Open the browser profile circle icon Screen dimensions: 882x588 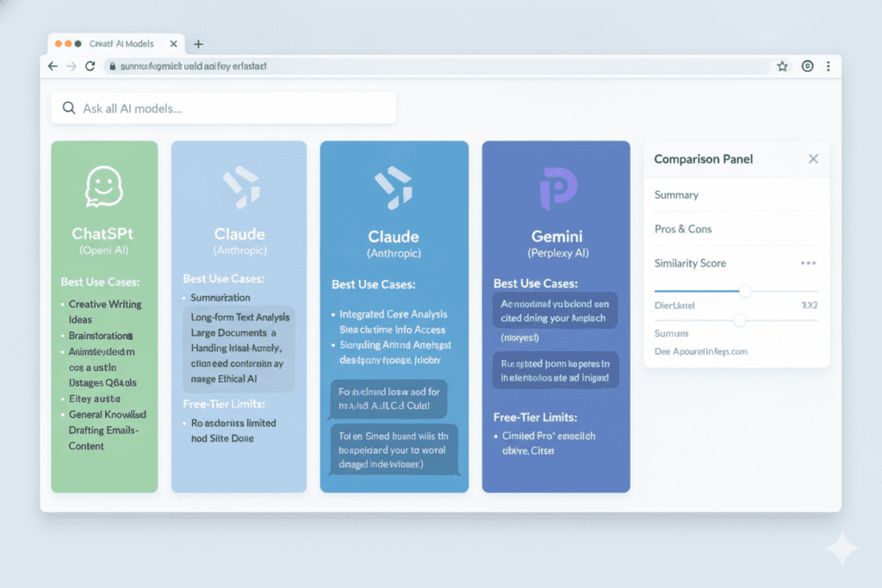coord(807,66)
